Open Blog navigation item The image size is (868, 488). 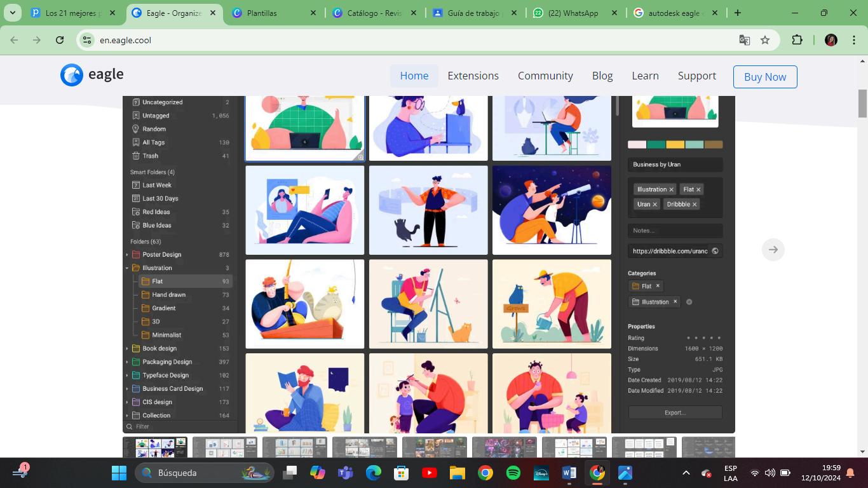pyautogui.click(x=602, y=76)
